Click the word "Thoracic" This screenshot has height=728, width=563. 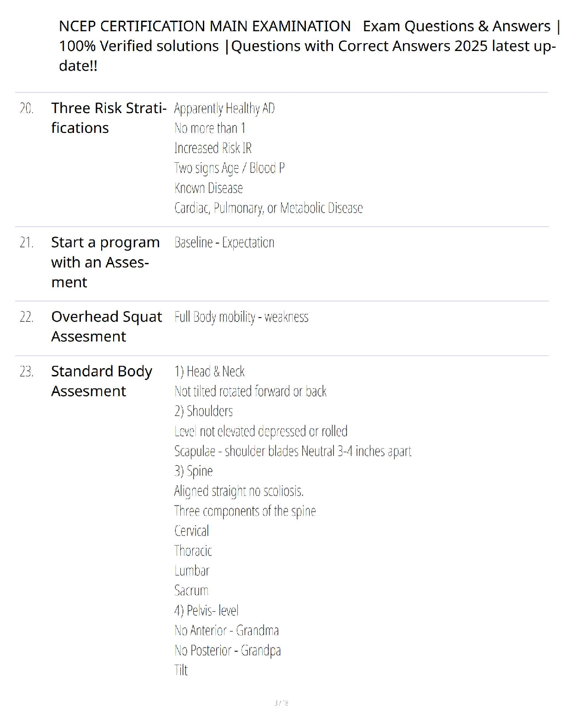[193, 551]
